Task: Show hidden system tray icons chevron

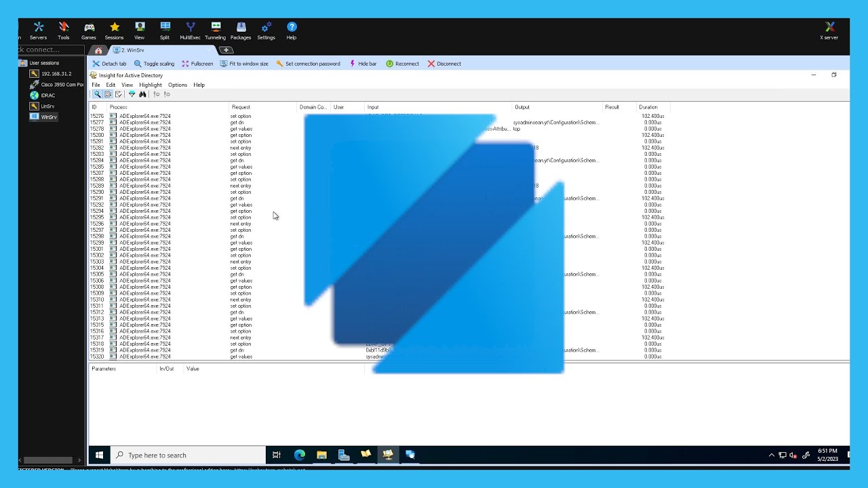Action: click(x=771, y=455)
